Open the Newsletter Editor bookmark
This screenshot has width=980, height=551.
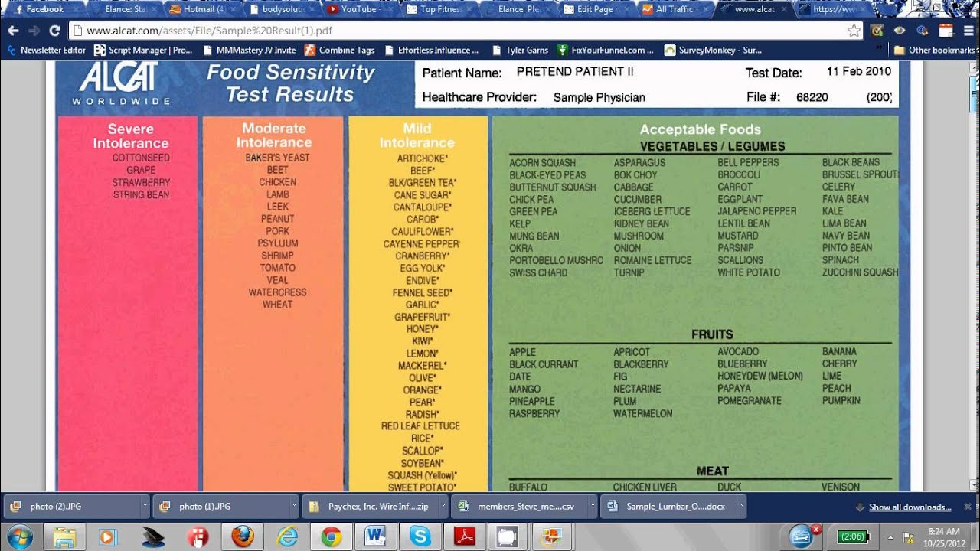click(46, 51)
